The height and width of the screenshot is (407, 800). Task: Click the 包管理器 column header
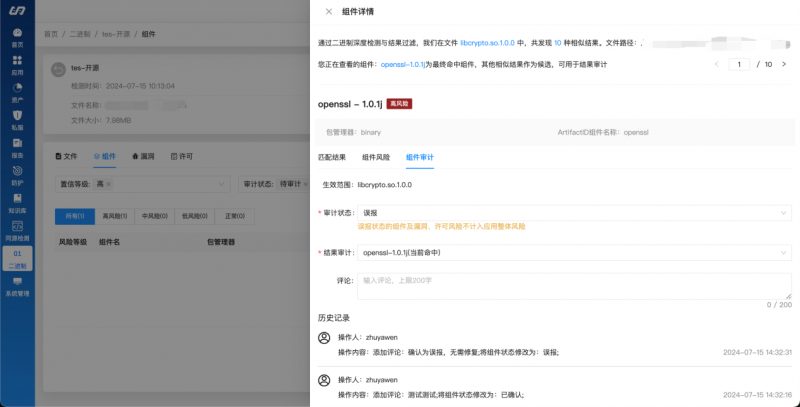[x=221, y=242]
